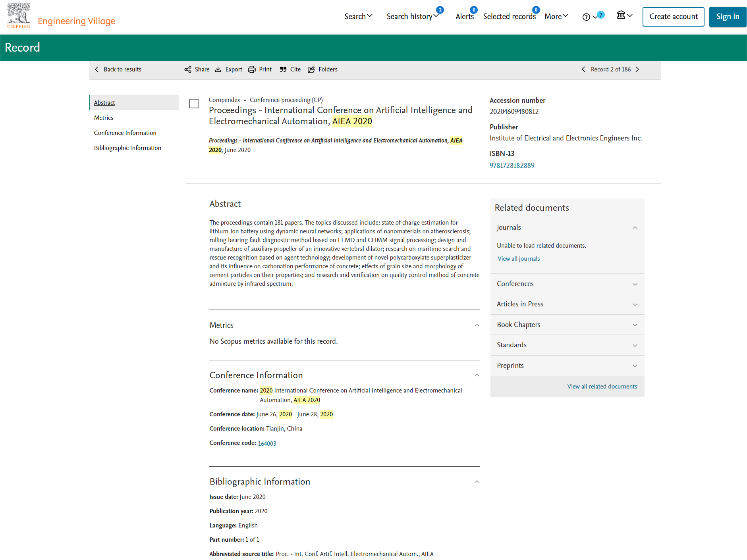The height and width of the screenshot is (560, 747).
Task: Click the Back to results arrow icon
Action: [x=97, y=69]
